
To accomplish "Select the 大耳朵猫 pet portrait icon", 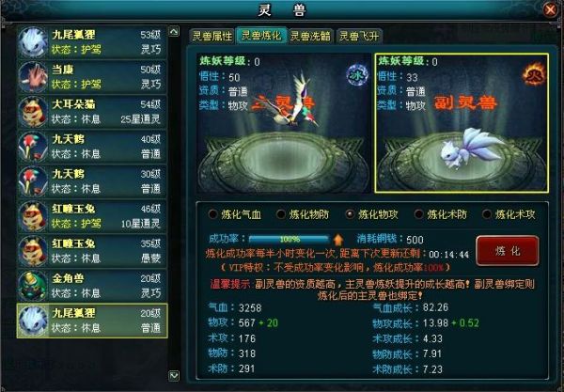I will [33, 112].
